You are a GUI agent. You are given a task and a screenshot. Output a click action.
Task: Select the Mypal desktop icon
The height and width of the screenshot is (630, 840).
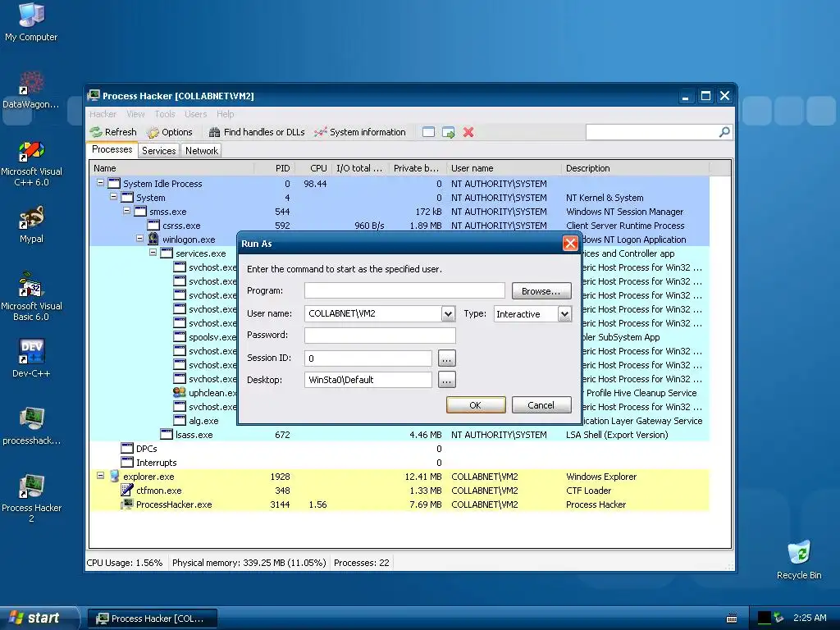(31, 225)
